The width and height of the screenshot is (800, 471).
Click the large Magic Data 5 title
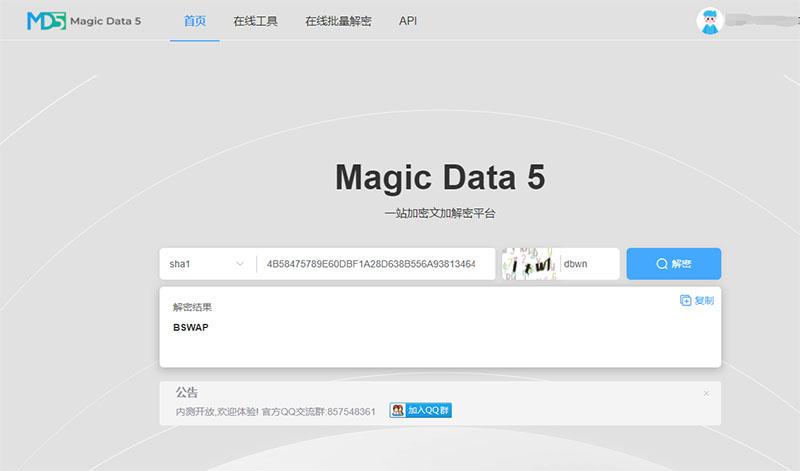(x=440, y=177)
